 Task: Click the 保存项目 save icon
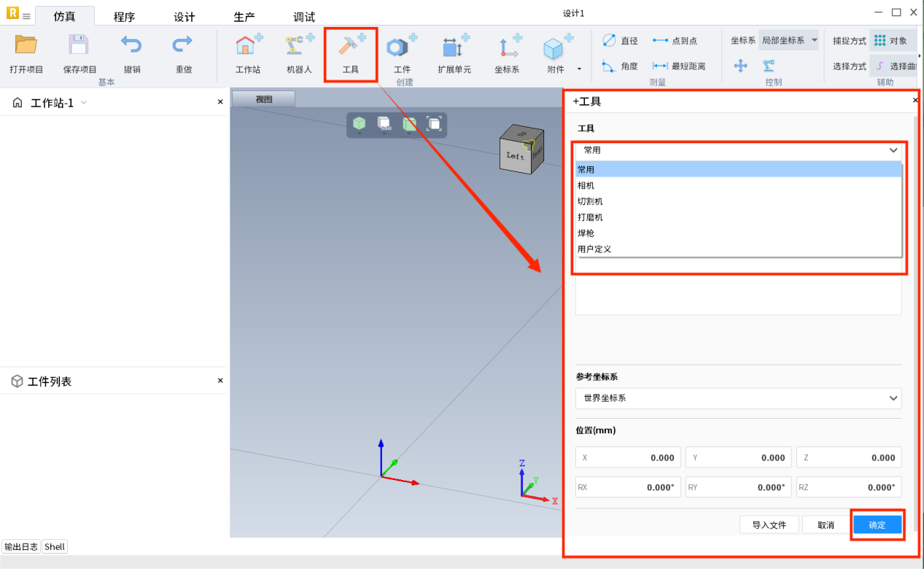tap(79, 46)
